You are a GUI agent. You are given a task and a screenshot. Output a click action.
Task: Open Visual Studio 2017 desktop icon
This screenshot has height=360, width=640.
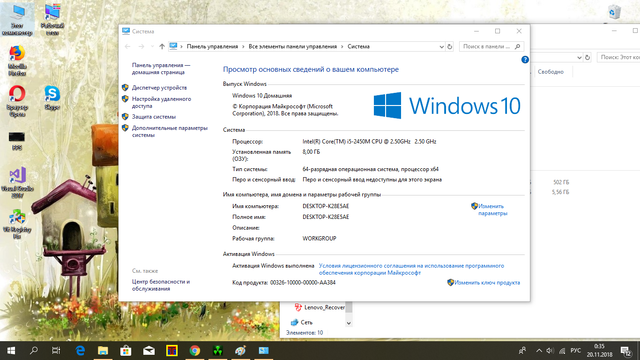point(17,182)
